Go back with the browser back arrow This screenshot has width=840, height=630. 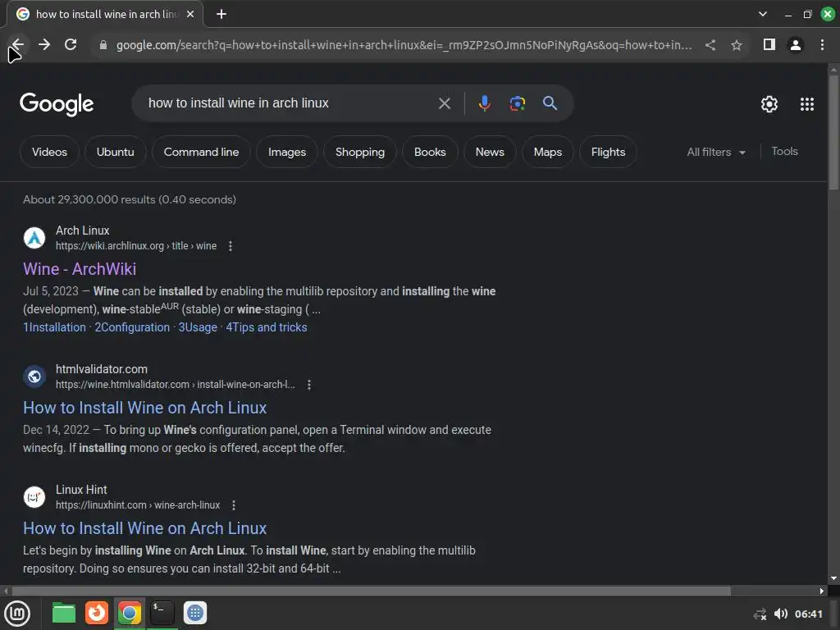pyautogui.click(x=17, y=45)
